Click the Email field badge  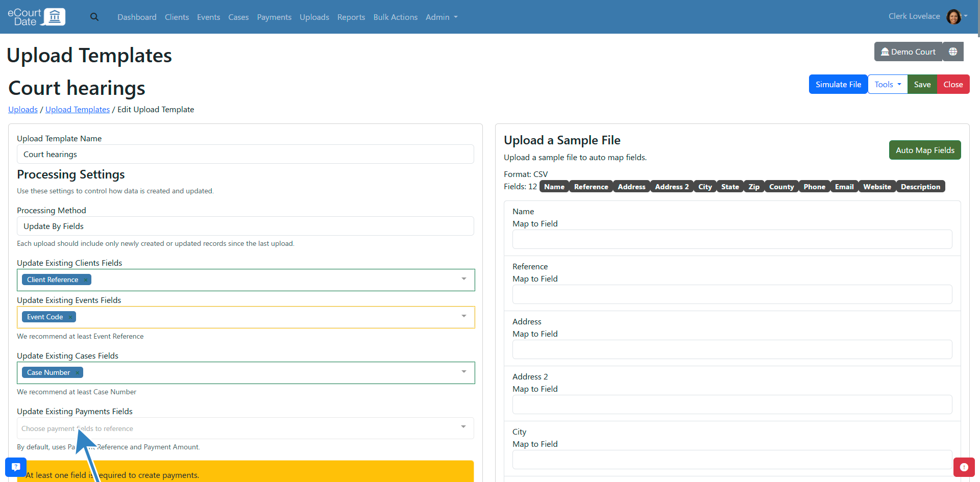coord(844,187)
